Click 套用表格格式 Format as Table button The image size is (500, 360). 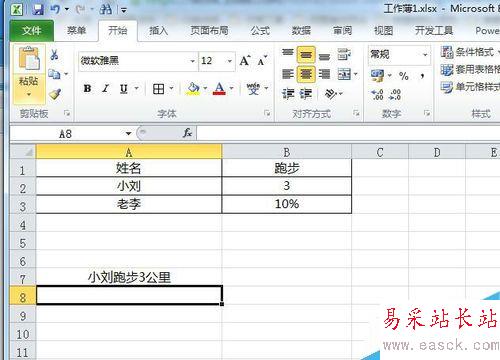[x=470, y=70]
